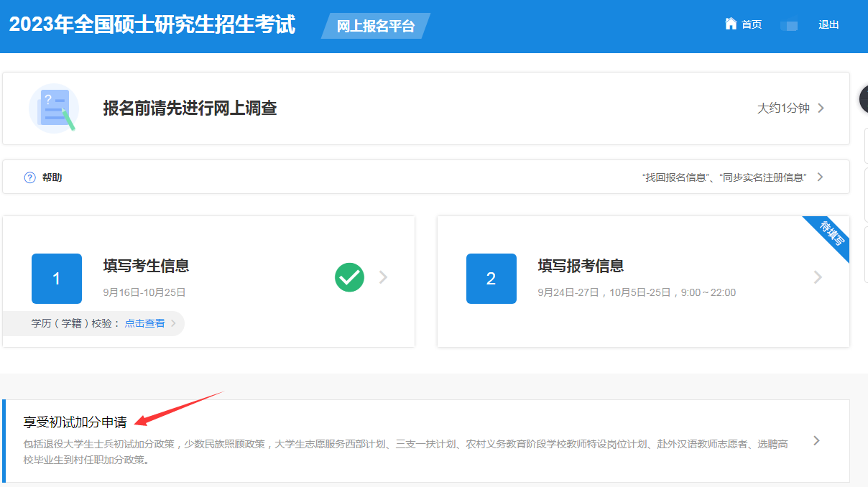868x487 pixels.
Task: Open 填写报考信息 step
Action: pos(581,266)
